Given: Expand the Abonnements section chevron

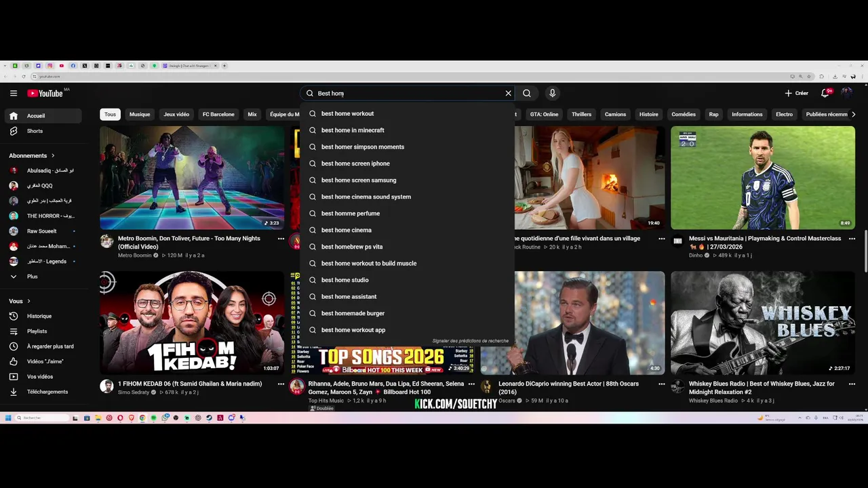Looking at the screenshot, I should [x=53, y=156].
